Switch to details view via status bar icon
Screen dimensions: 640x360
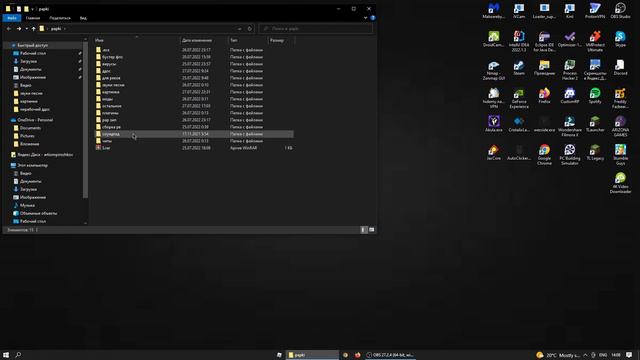pos(363,230)
